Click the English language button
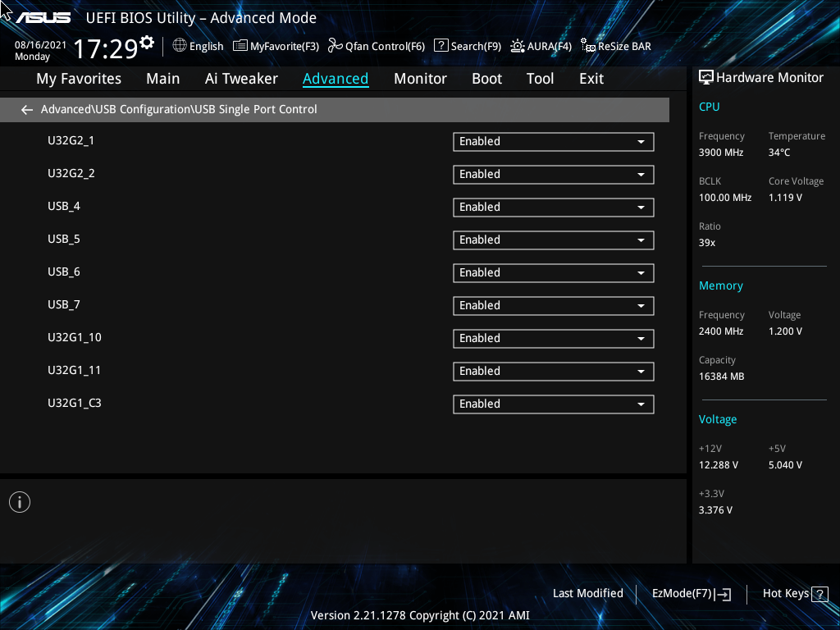The image size is (840, 630). click(x=206, y=47)
